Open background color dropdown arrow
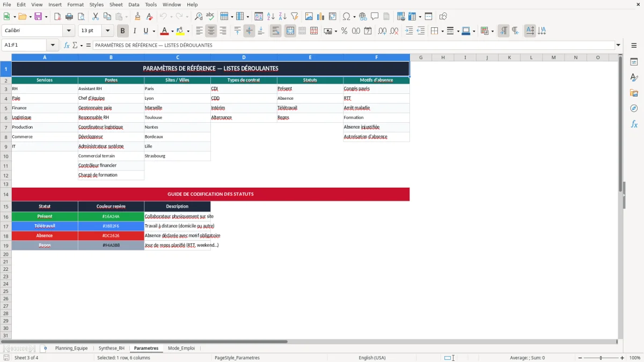Screen dimensions: 644x362 [188, 31]
